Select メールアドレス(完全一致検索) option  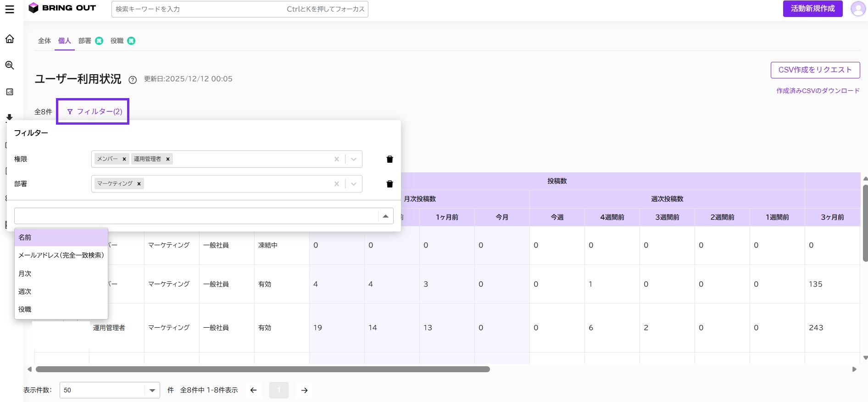pos(61,255)
